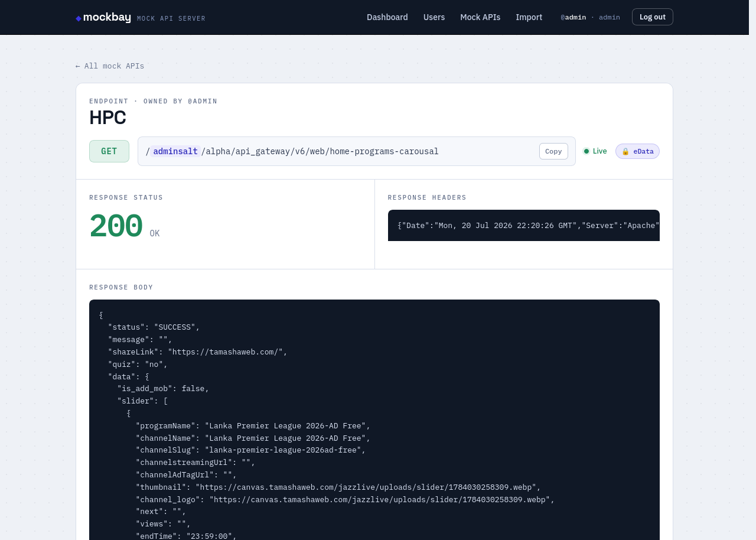Click the GET method badge

(109, 151)
